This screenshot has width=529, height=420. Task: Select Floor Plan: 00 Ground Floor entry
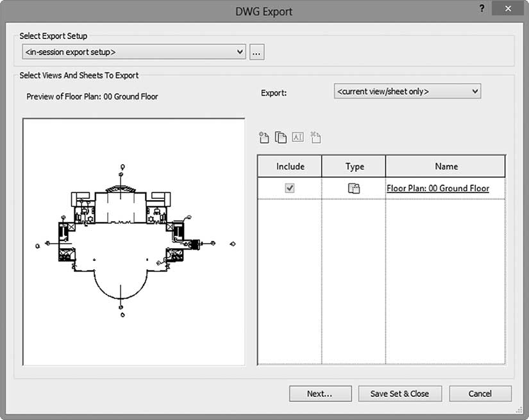click(438, 189)
